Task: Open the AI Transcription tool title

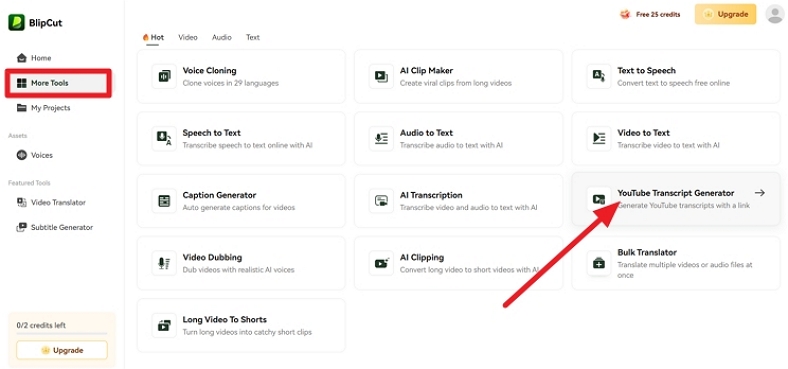Action: click(x=431, y=195)
